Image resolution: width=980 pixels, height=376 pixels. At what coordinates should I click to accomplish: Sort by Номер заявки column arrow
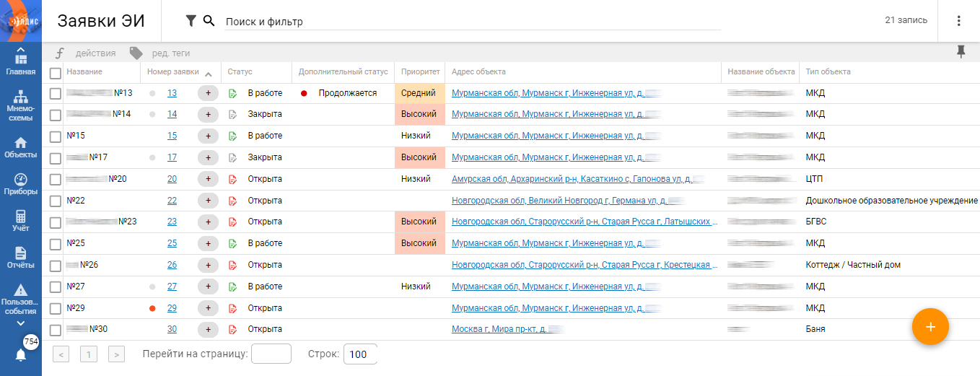(x=208, y=73)
